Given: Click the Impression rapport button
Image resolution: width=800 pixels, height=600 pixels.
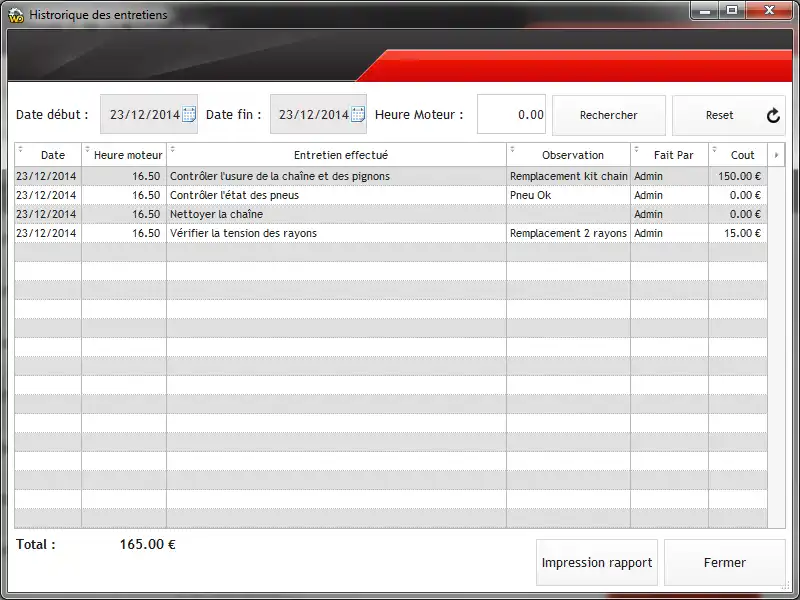Looking at the screenshot, I should [x=597, y=562].
